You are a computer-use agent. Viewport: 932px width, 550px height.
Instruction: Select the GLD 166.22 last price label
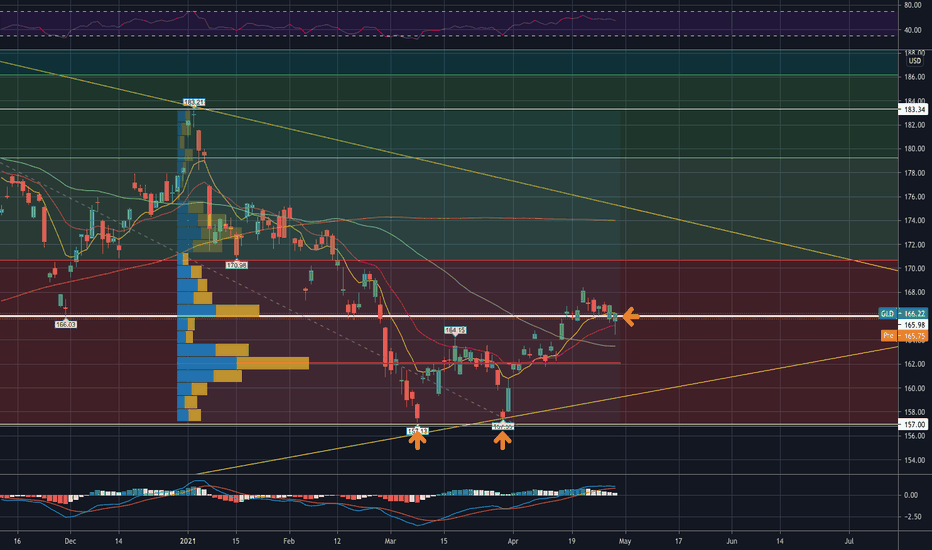[902, 313]
